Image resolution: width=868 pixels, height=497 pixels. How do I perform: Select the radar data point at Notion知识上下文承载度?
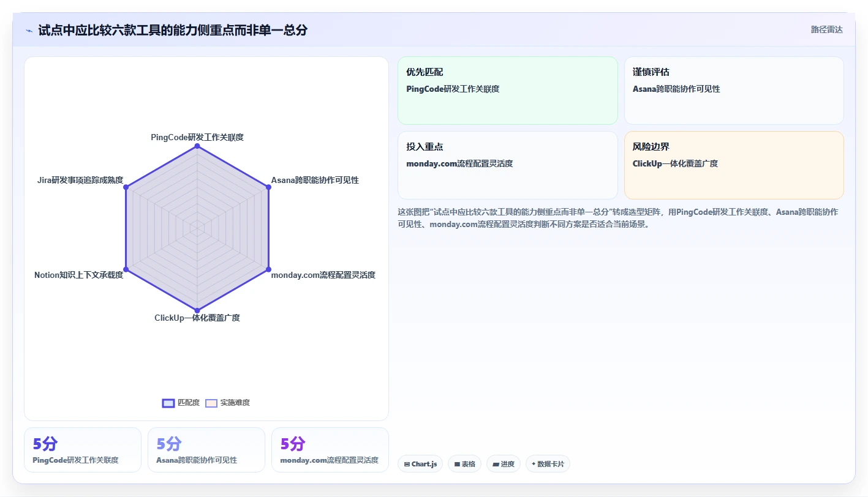click(126, 269)
